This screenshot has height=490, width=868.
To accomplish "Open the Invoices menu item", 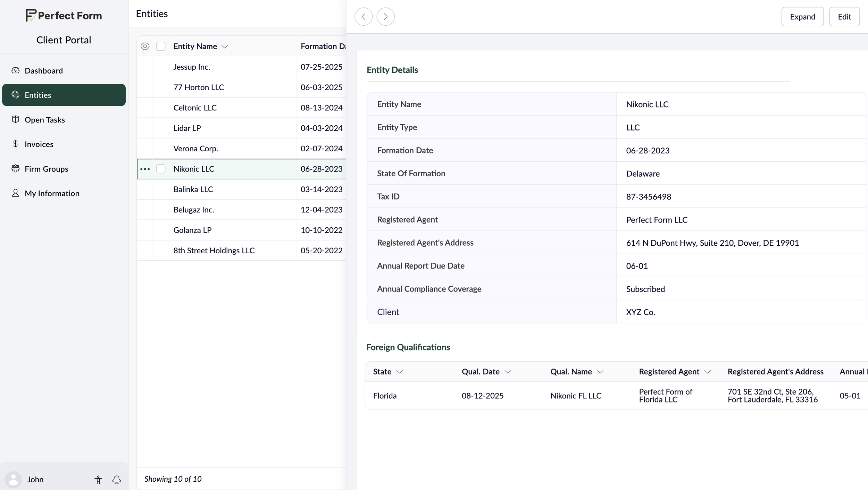I will (64, 144).
